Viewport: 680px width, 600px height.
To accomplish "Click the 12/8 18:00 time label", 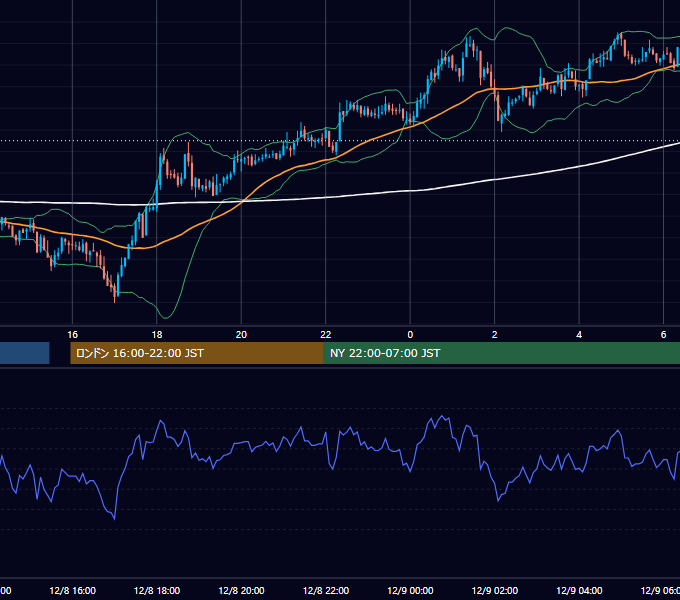I will click(157, 591).
